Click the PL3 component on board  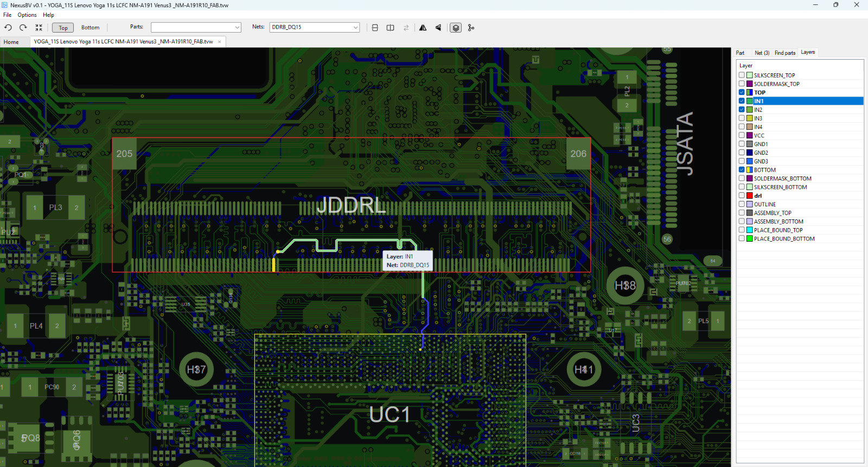55,207
